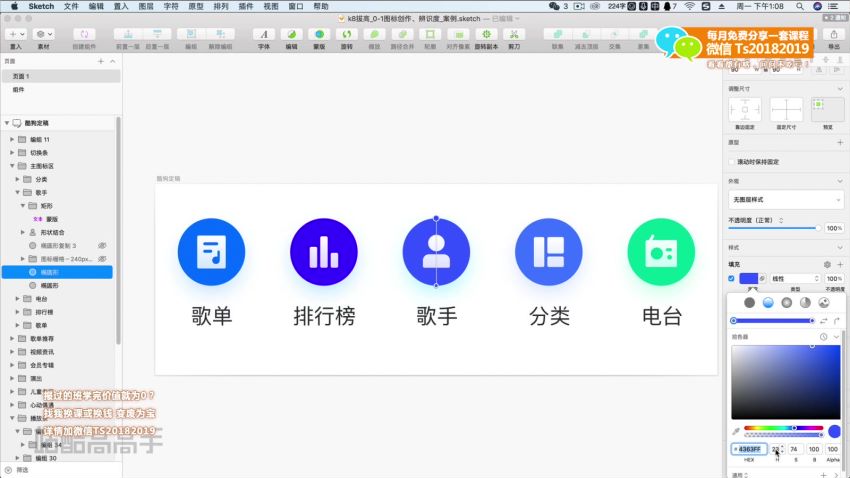Screen dimensions: 850x478
Task: Select the 会员专辑 layer group
Action: tap(57, 365)
